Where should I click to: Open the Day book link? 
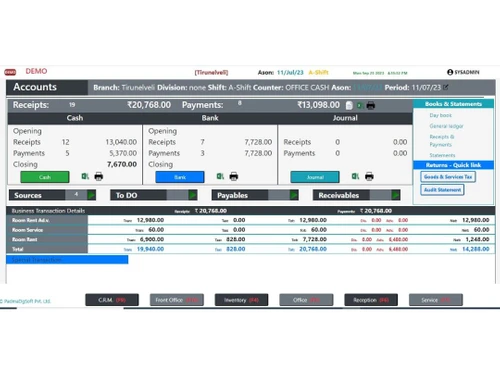(440, 115)
